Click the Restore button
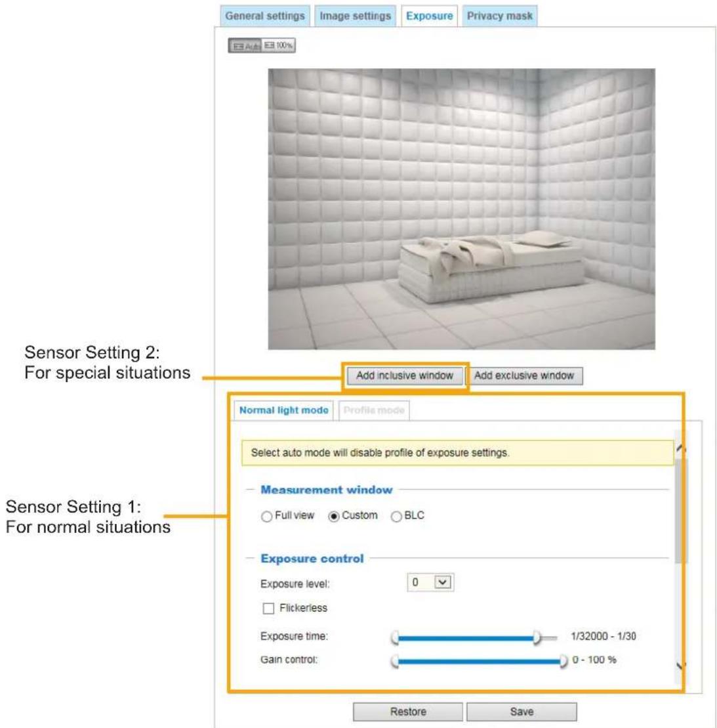This screenshot has height=728, width=717. [408, 712]
